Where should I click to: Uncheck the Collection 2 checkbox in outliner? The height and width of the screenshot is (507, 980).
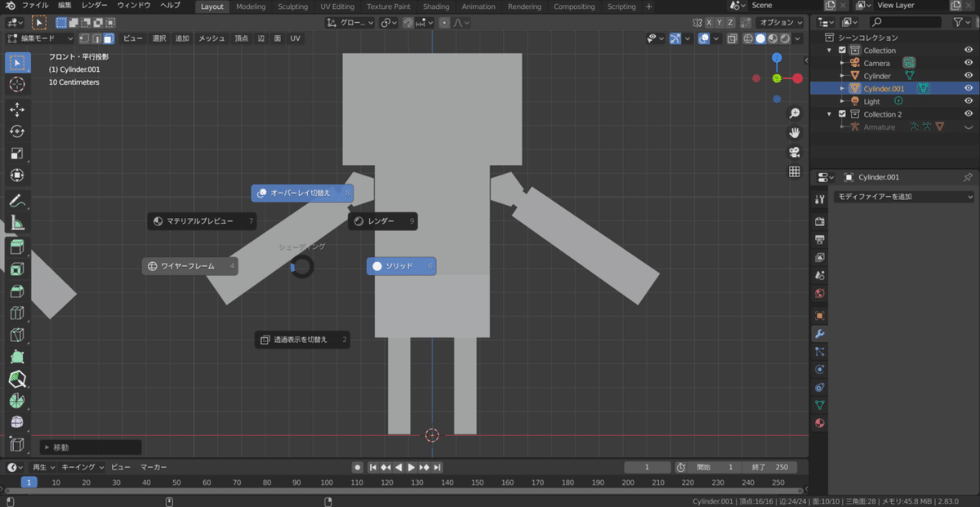(843, 114)
